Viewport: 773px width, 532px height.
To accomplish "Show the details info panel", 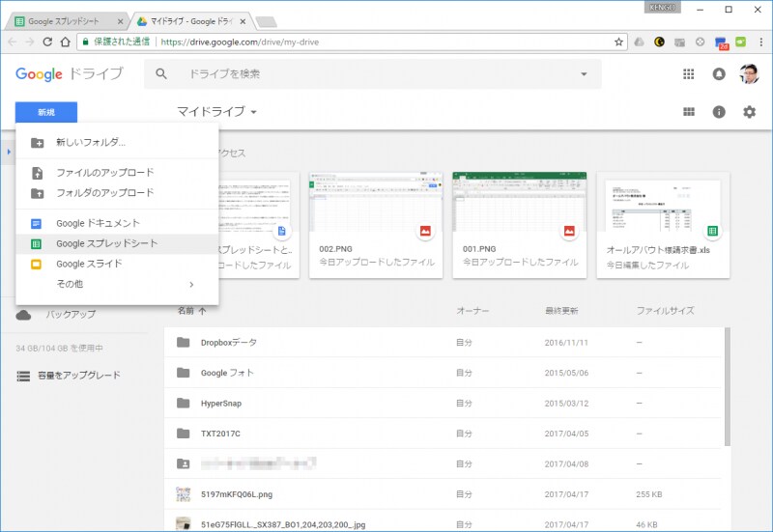I will 719,112.
